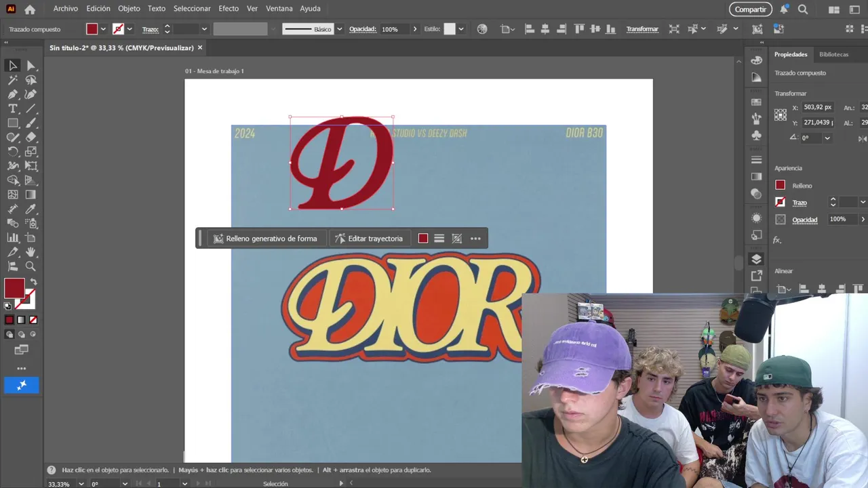Screen dimensions: 868x488
Task: Select the Eyedropper tool
Action: tap(31, 209)
